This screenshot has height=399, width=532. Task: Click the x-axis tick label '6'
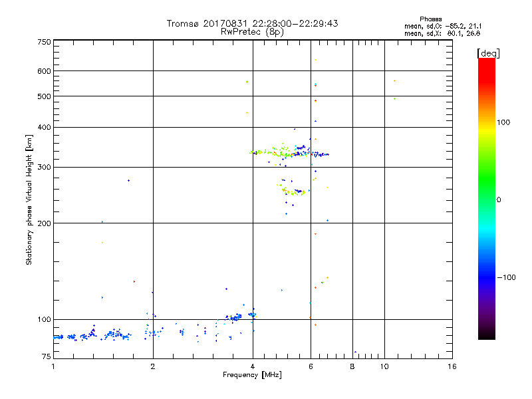[311, 366]
